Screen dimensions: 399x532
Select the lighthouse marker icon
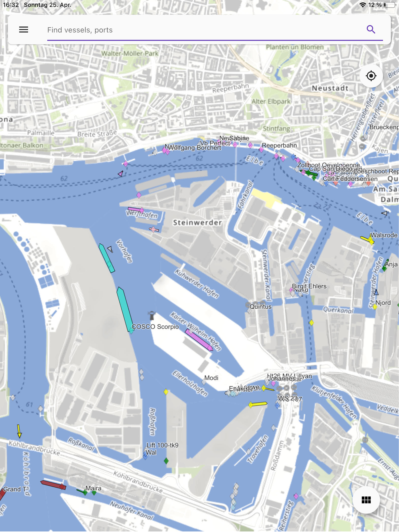152,315
